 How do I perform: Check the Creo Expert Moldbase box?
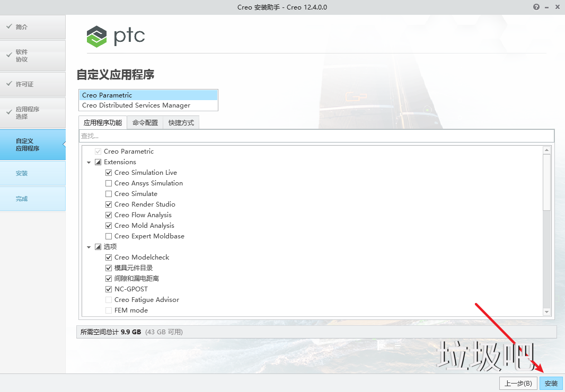[x=109, y=236]
